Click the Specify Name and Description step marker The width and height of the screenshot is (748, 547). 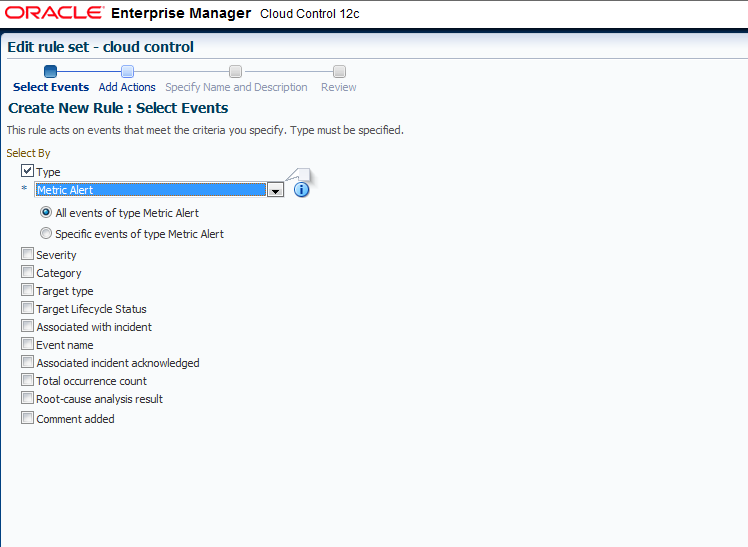(236, 72)
